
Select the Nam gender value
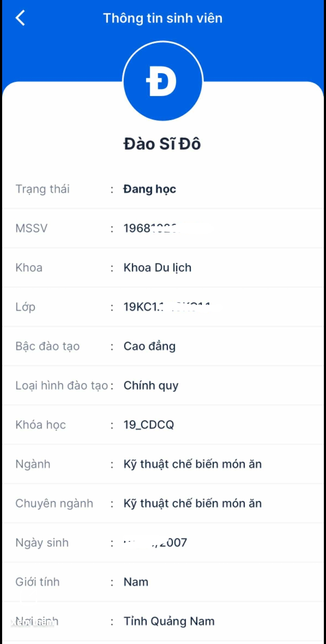click(x=136, y=582)
